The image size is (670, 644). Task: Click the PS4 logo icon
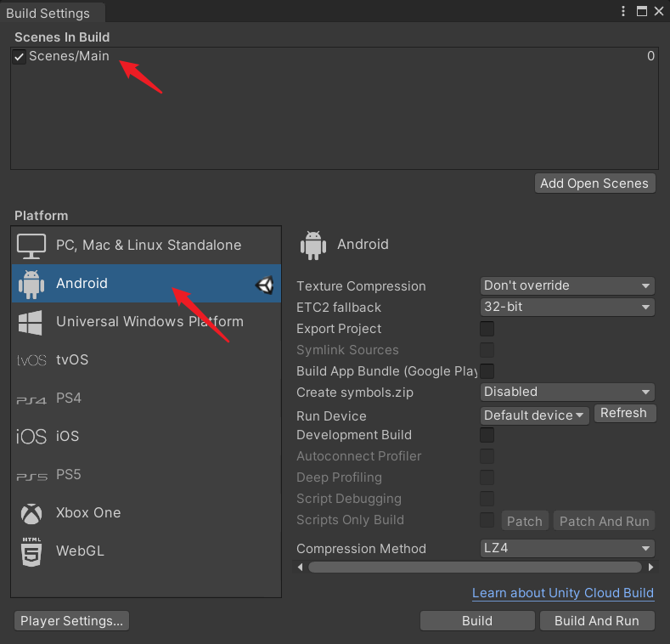click(31, 400)
